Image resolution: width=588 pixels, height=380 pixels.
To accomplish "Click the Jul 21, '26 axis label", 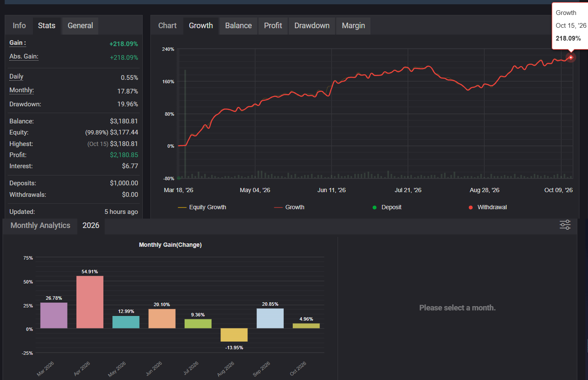I will (x=408, y=190).
